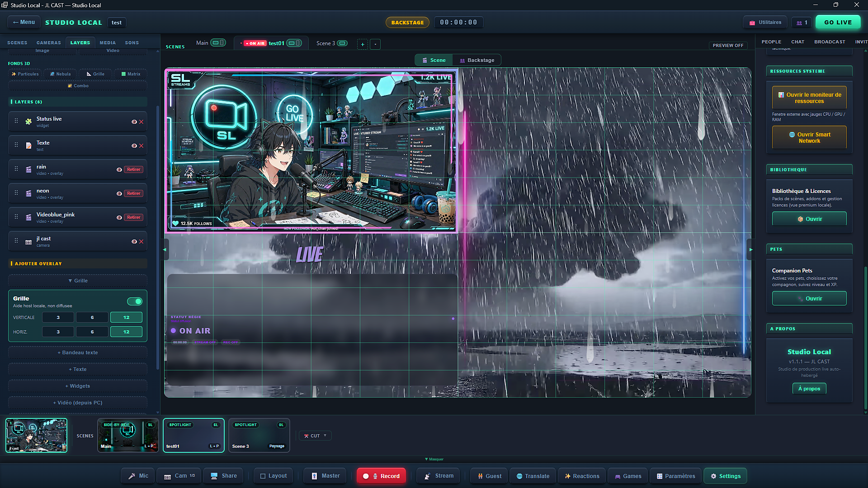
Task: Toggle visibility of neon layer
Action: (x=119, y=194)
